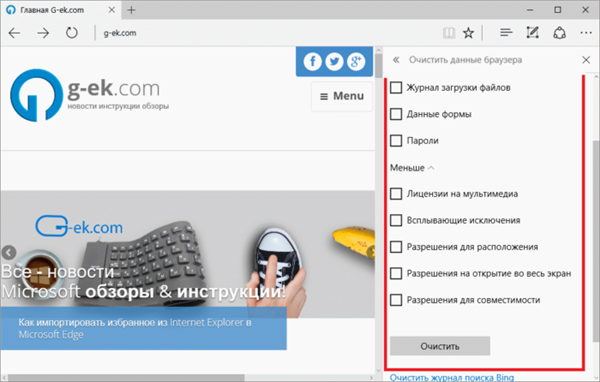Click the Очистить button
This screenshot has width=600, height=382.
point(440,346)
